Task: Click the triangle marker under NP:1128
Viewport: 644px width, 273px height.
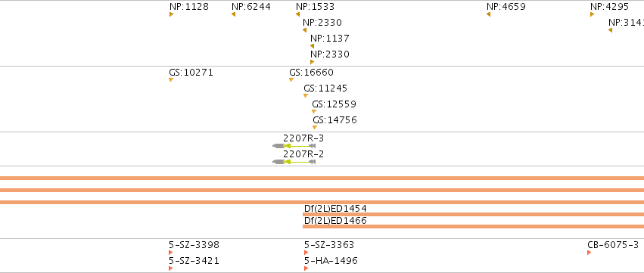Action: pos(171,14)
